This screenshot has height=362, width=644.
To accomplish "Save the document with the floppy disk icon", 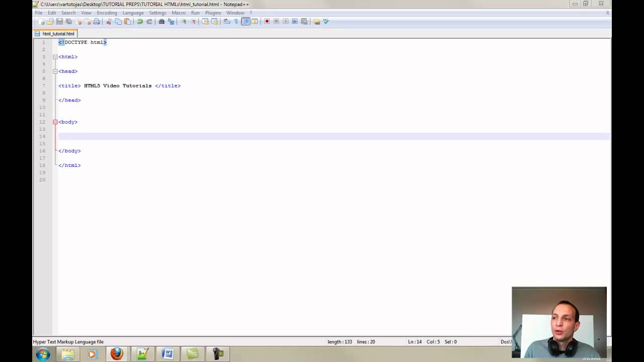I will tap(59, 22).
